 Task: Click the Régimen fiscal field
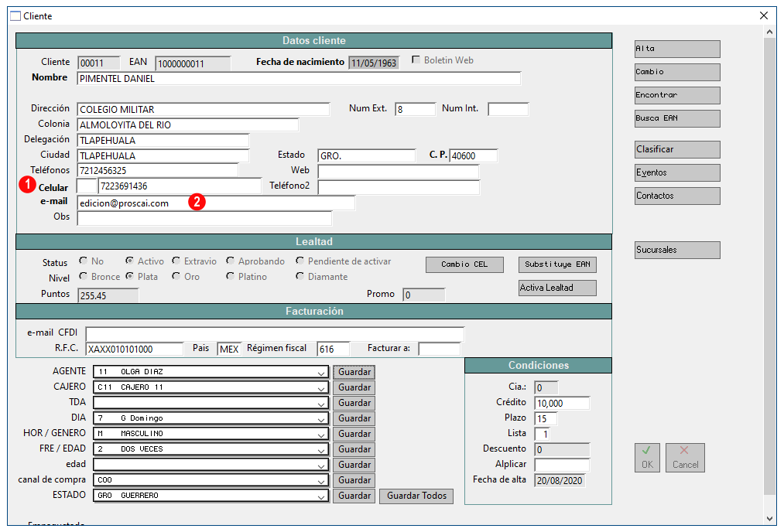coord(334,350)
